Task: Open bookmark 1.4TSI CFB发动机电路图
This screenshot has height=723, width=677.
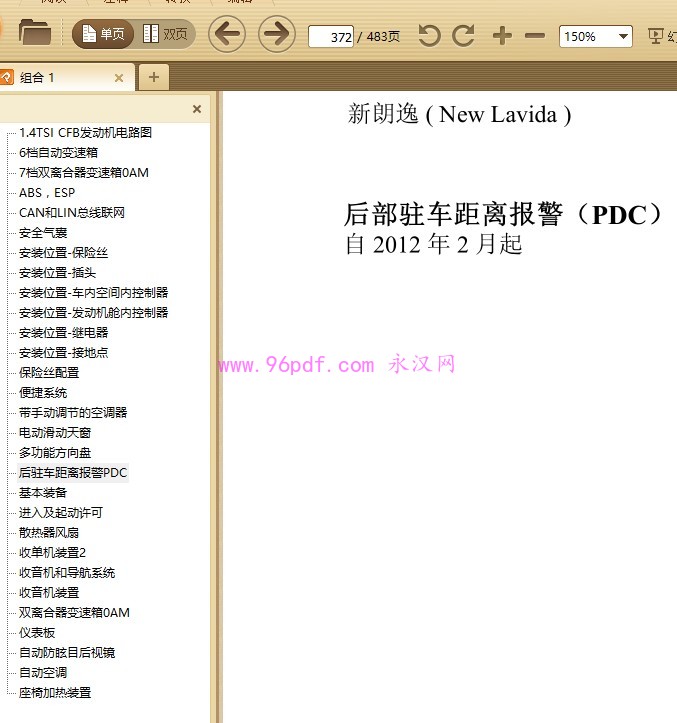Action: coord(85,133)
